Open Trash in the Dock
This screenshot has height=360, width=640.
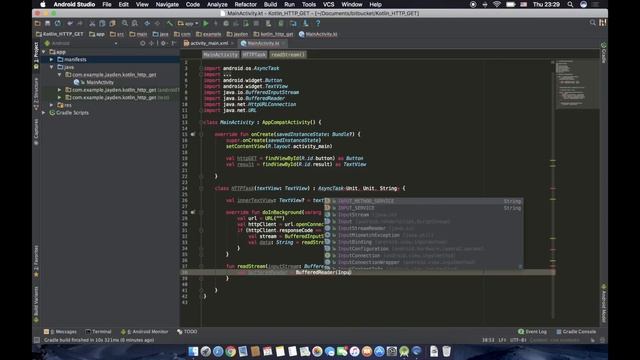[447, 351]
